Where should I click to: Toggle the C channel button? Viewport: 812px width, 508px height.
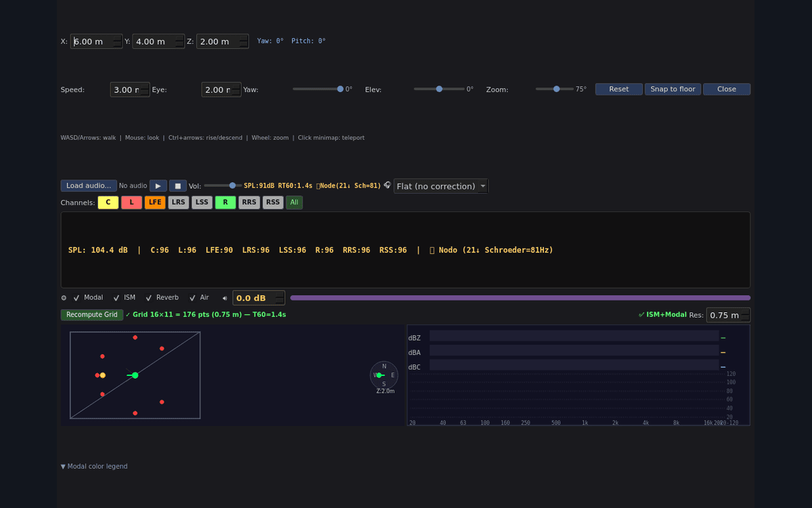[108, 203]
